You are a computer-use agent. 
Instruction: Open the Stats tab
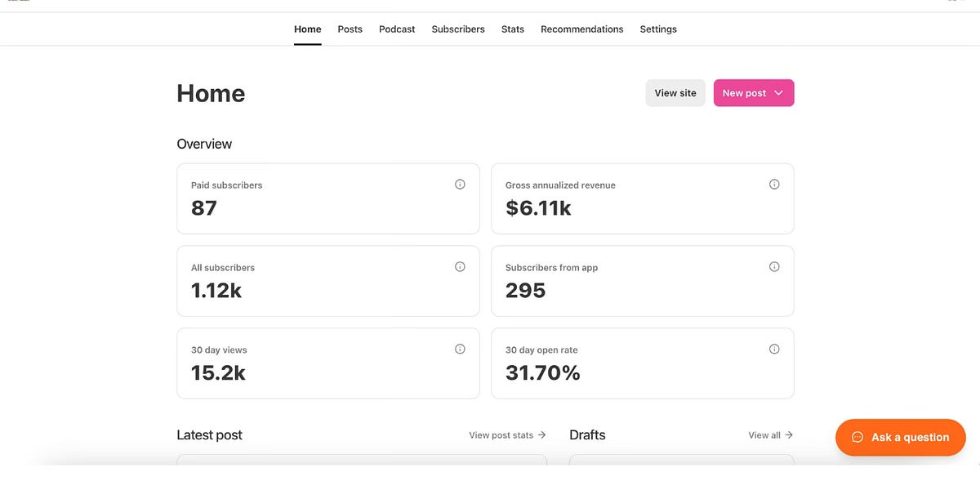pyautogui.click(x=513, y=29)
